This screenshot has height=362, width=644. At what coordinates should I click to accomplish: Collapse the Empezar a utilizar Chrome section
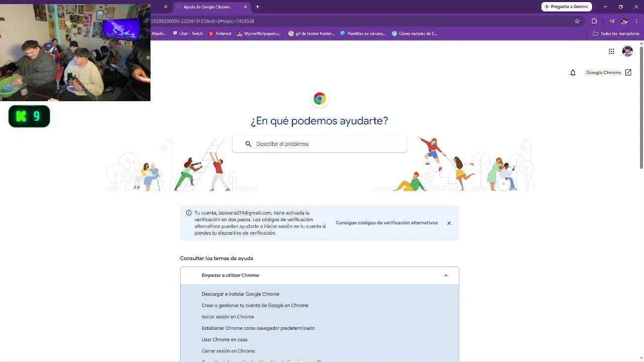pyautogui.click(x=319, y=276)
